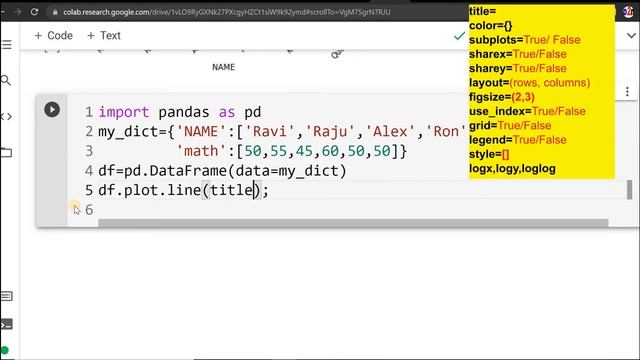The image size is (640, 360).
Task: Click the horizontal scrollbar of code cell
Action: [x=353, y=223]
